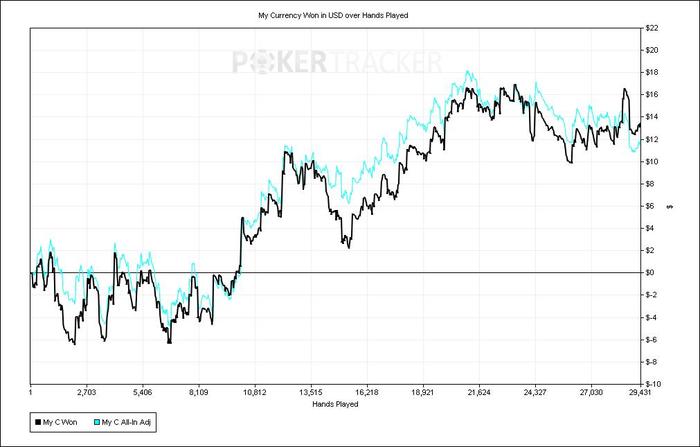Click the cyan My C All-In Adj legend swatch

pos(97,422)
